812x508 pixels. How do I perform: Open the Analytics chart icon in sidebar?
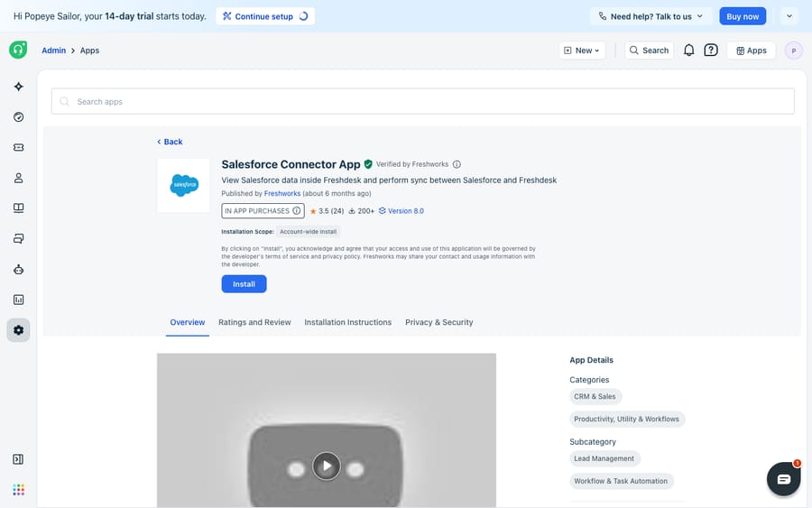pyautogui.click(x=19, y=300)
